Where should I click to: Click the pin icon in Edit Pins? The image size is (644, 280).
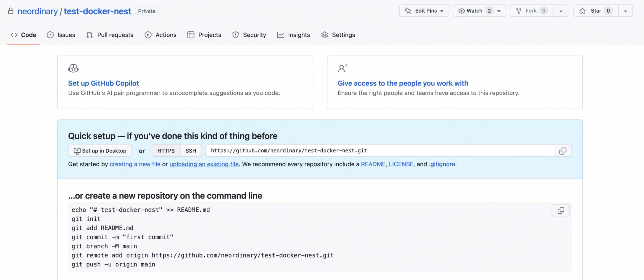408,11
